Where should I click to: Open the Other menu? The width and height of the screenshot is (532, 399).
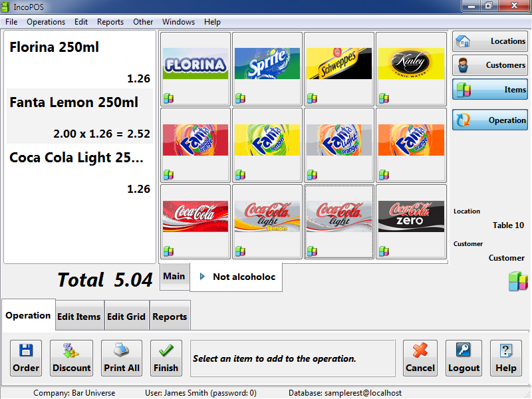point(143,22)
